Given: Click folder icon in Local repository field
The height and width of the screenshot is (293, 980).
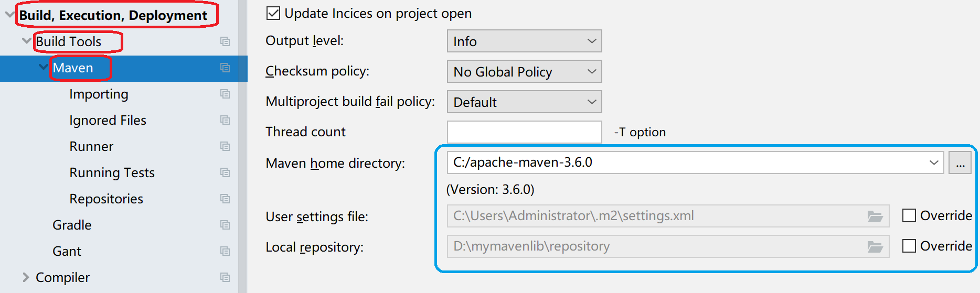Looking at the screenshot, I should click(x=875, y=246).
